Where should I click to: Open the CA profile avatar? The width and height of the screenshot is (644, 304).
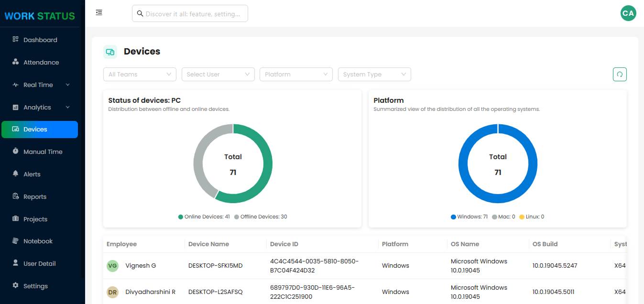pyautogui.click(x=628, y=13)
